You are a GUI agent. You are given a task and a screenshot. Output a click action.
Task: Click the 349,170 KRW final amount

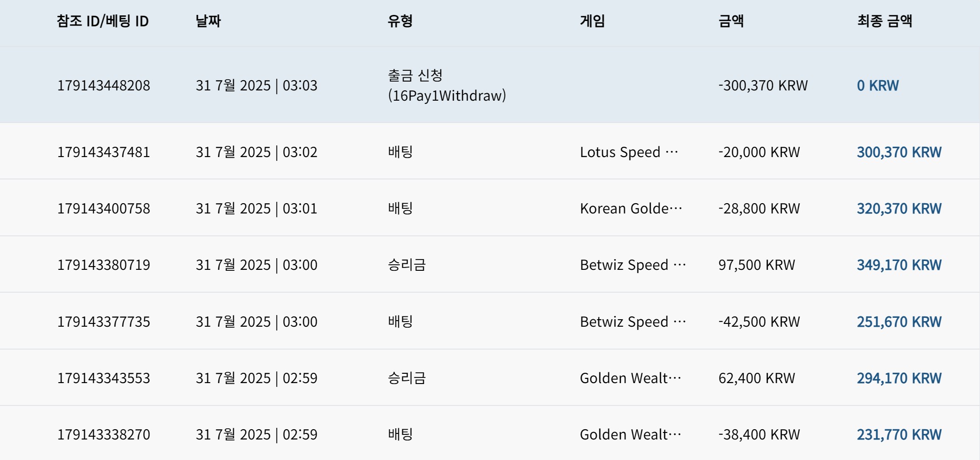click(899, 265)
